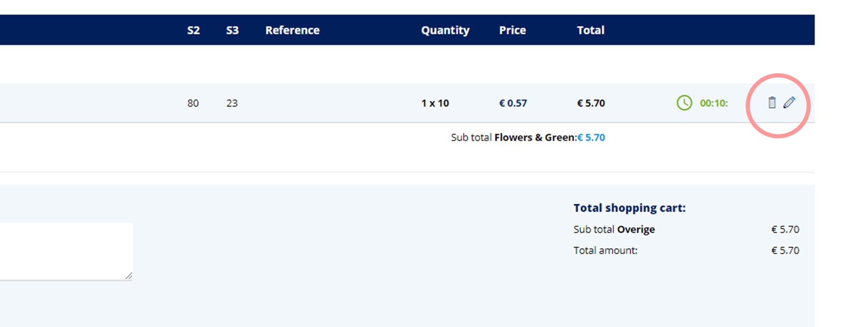Click the Reference column header
The height and width of the screenshot is (327, 868).
tap(292, 30)
